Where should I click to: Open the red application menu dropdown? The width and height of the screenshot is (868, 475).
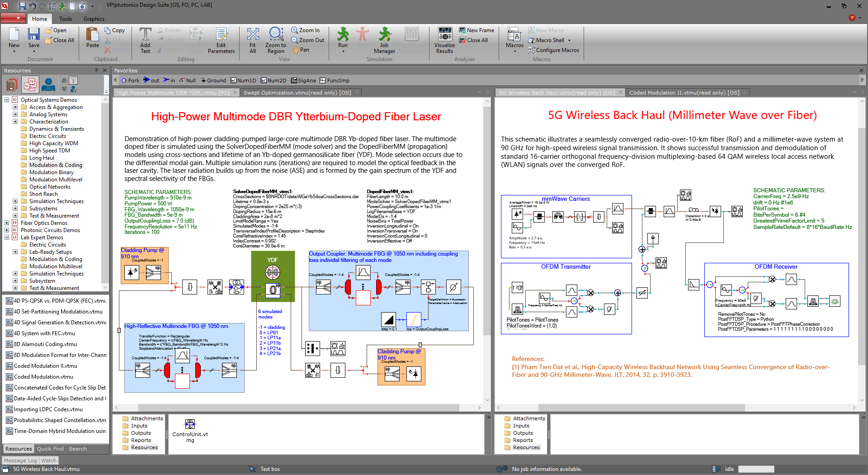pos(13,19)
